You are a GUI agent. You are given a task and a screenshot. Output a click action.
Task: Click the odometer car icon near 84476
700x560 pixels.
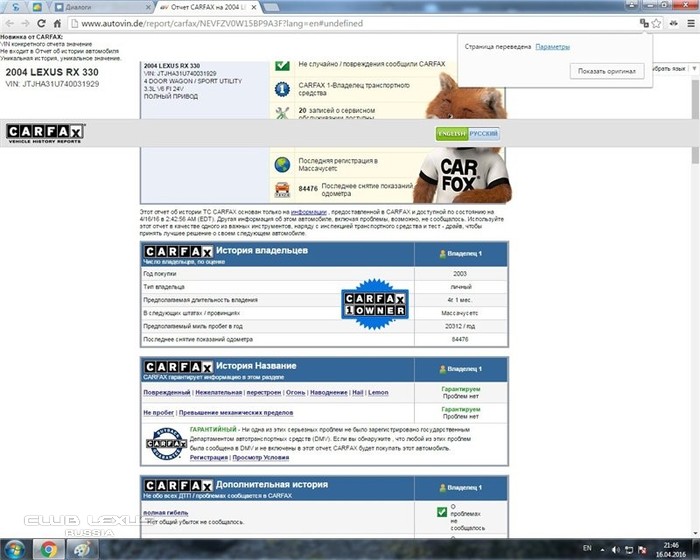click(x=282, y=189)
